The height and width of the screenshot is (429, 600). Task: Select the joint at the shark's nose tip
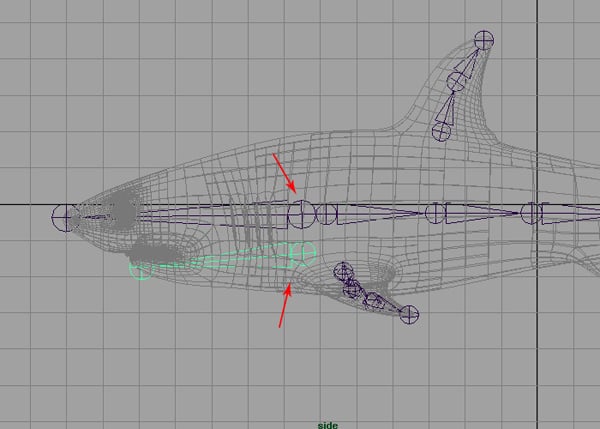tap(66, 218)
